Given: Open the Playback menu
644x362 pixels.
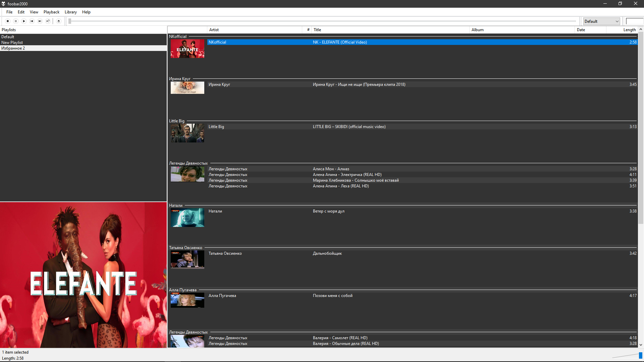Looking at the screenshot, I should point(51,12).
